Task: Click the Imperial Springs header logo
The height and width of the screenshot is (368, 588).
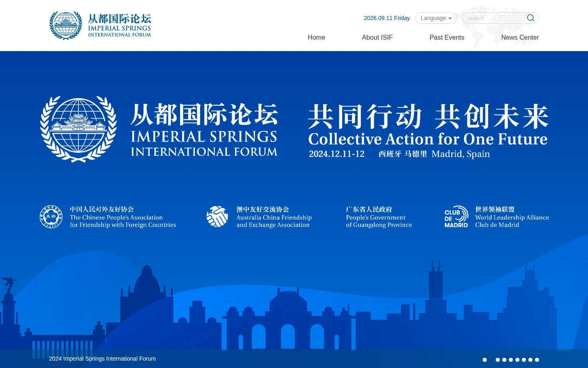Action: tap(100, 25)
